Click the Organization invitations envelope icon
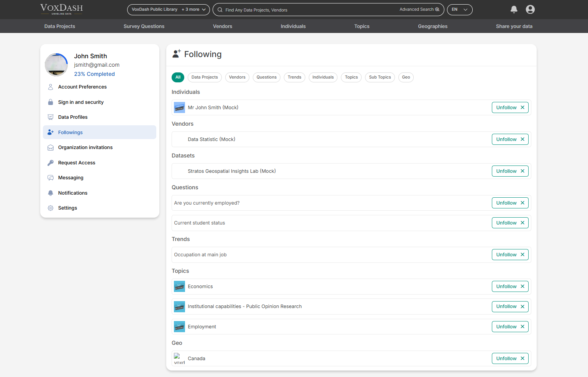This screenshot has width=588, height=377. coord(51,148)
